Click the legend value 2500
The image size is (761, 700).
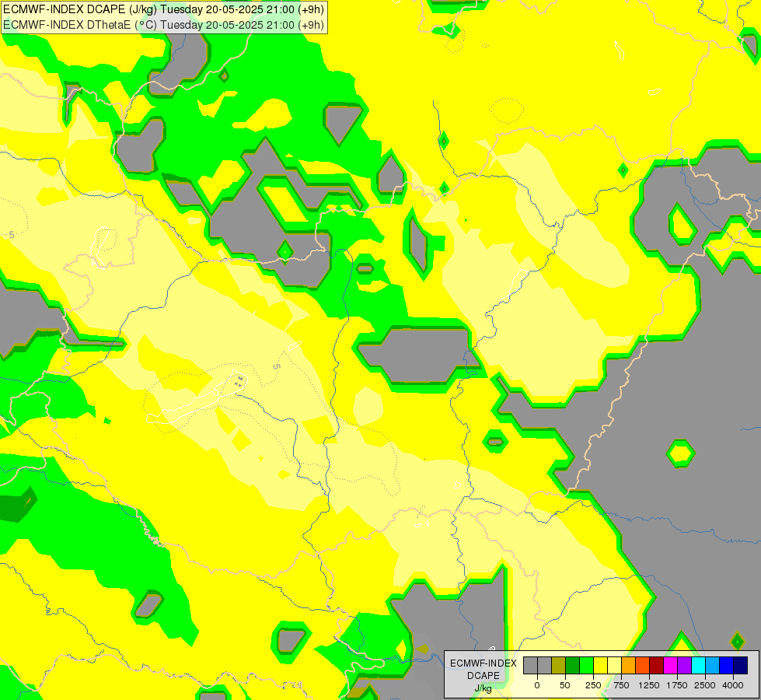pos(705,685)
